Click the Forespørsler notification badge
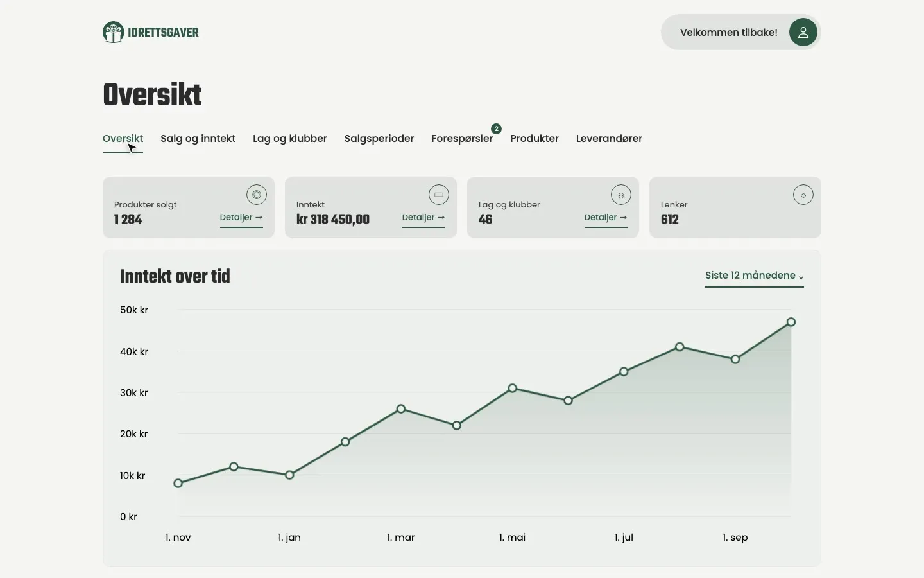The image size is (924, 578). (x=496, y=128)
